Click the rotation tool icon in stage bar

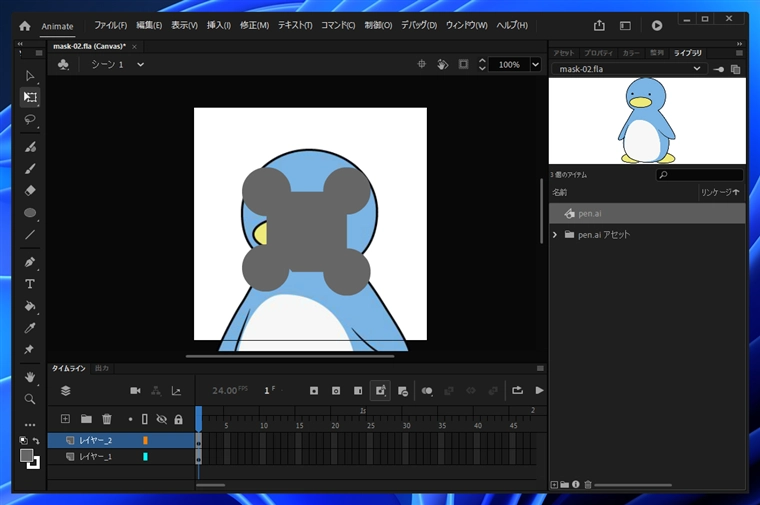pyautogui.click(x=442, y=64)
